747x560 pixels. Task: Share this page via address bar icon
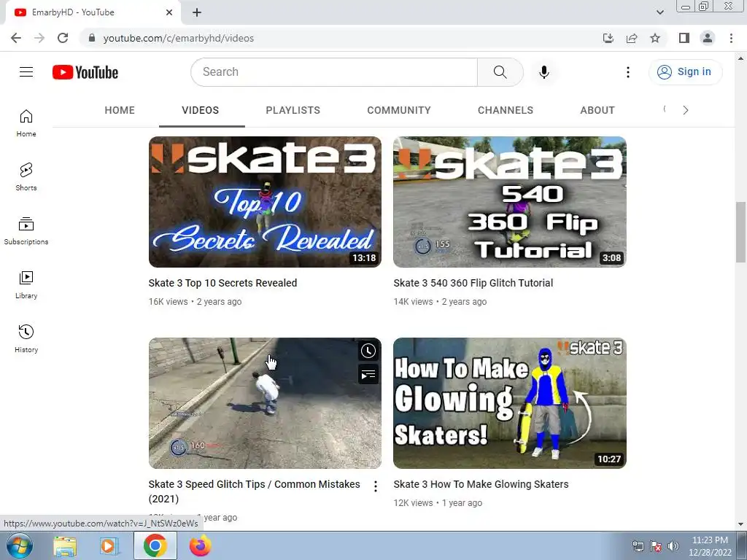click(x=632, y=38)
